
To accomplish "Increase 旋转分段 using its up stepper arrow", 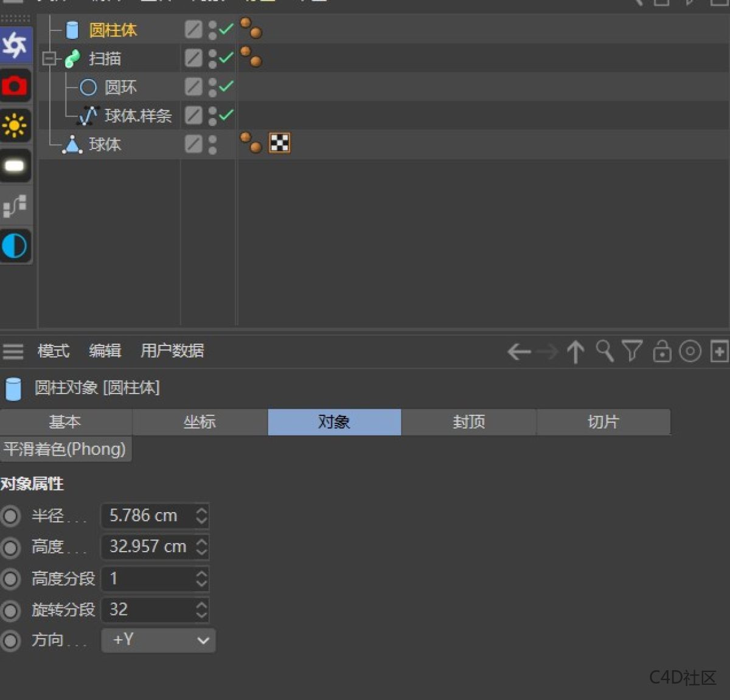I will [201, 606].
